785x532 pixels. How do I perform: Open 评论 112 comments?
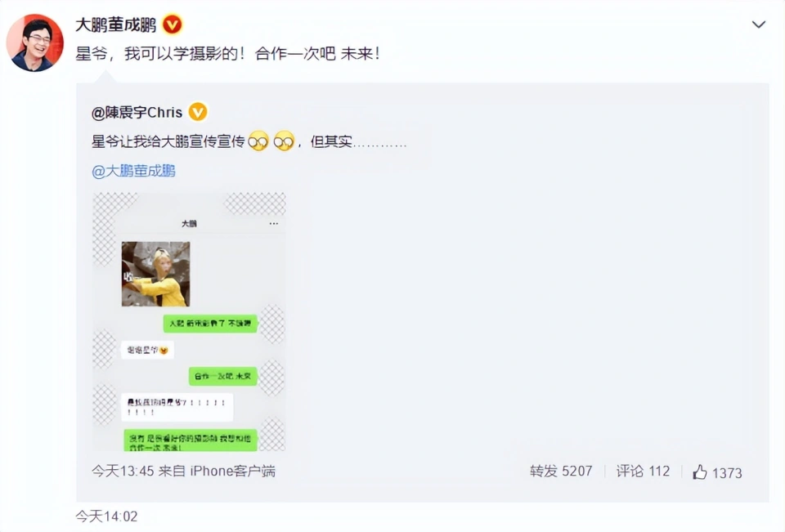click(643, 471)
